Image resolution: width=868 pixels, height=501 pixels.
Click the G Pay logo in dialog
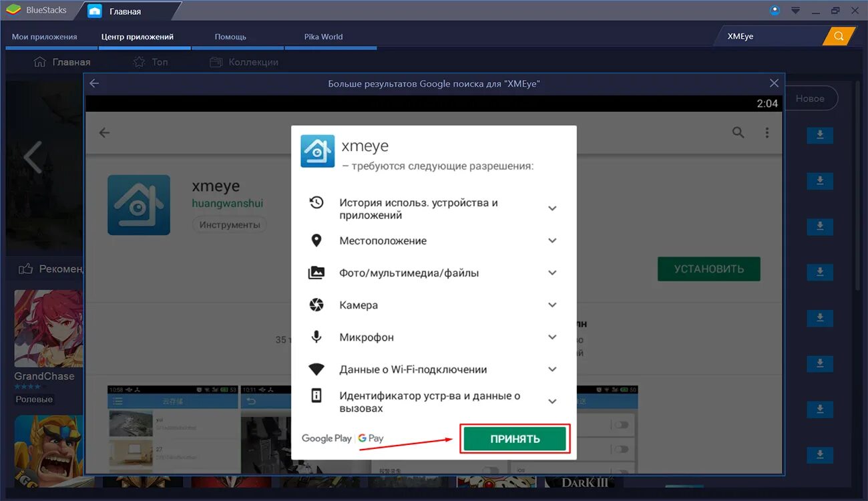click(371, 438)
